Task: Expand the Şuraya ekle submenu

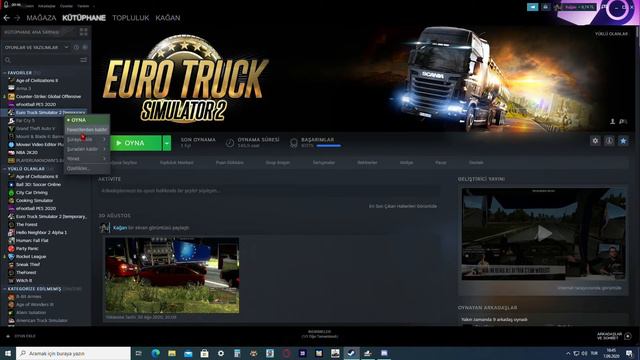Action: pos(87,140)
